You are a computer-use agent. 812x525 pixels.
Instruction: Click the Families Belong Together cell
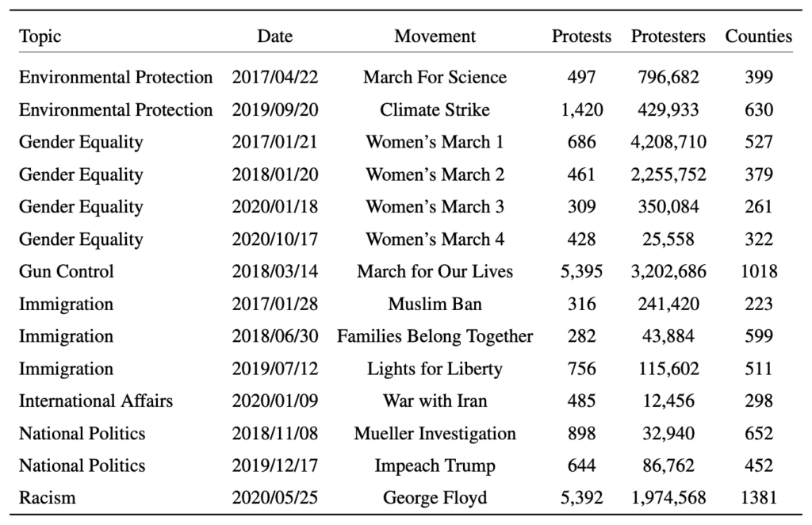[x=435, y=336]
